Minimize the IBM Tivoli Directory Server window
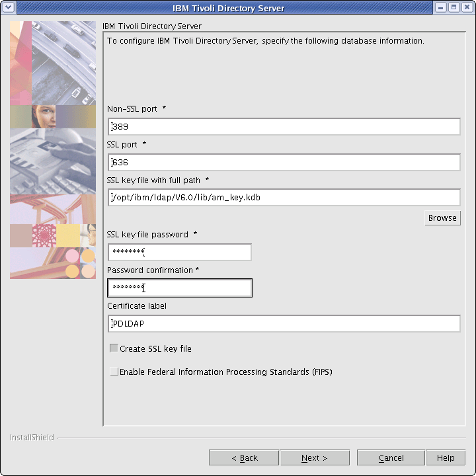 pos(440,7)
